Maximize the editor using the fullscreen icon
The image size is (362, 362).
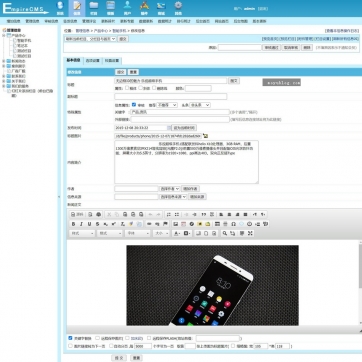click(x=250, y=233)
